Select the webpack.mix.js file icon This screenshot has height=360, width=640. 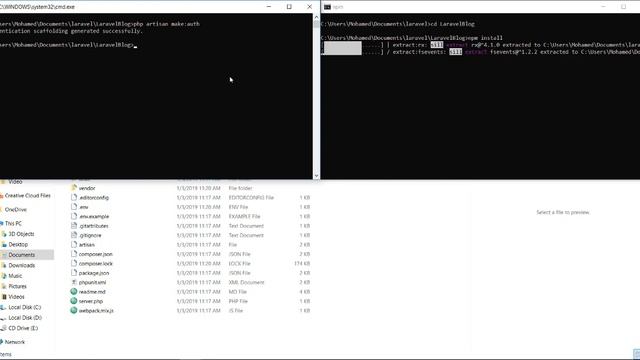[x=74, y=310]
